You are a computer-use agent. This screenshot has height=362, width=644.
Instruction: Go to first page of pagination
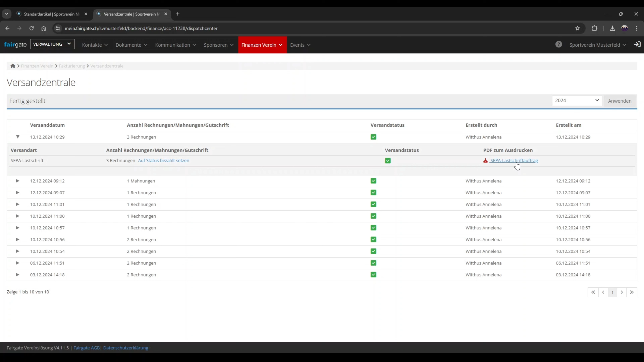point(593,292)
